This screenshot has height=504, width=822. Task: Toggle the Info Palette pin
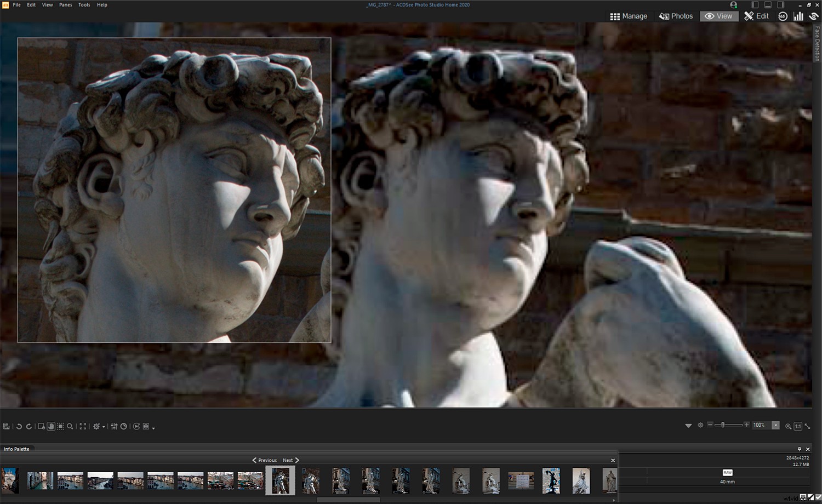[801, 449]
